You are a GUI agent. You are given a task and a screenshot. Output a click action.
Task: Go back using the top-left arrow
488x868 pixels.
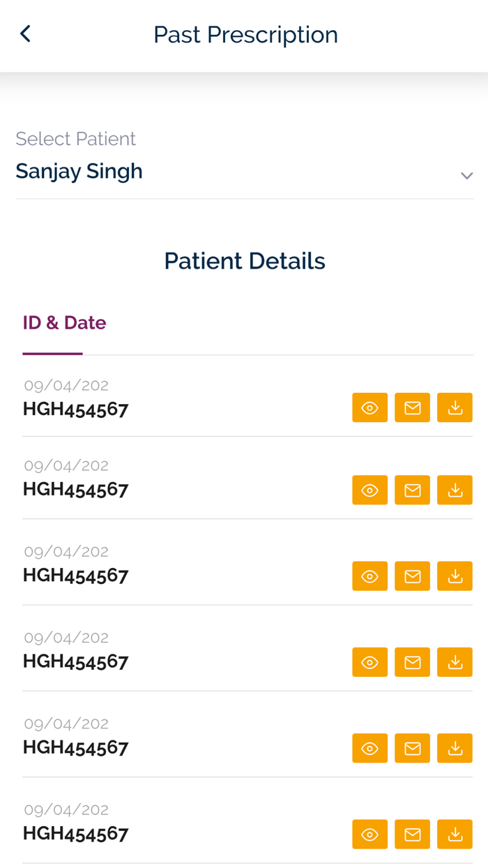point(25,33)
